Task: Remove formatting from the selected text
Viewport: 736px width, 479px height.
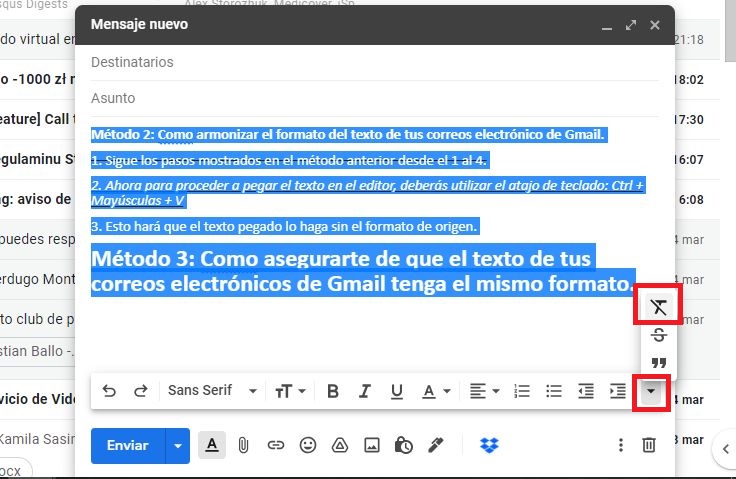Action: pyautogui.click(x=659, y=307)
